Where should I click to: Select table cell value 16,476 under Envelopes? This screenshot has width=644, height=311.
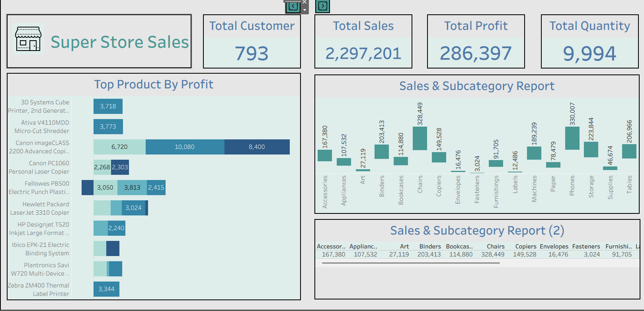click(x=558, y=254)
